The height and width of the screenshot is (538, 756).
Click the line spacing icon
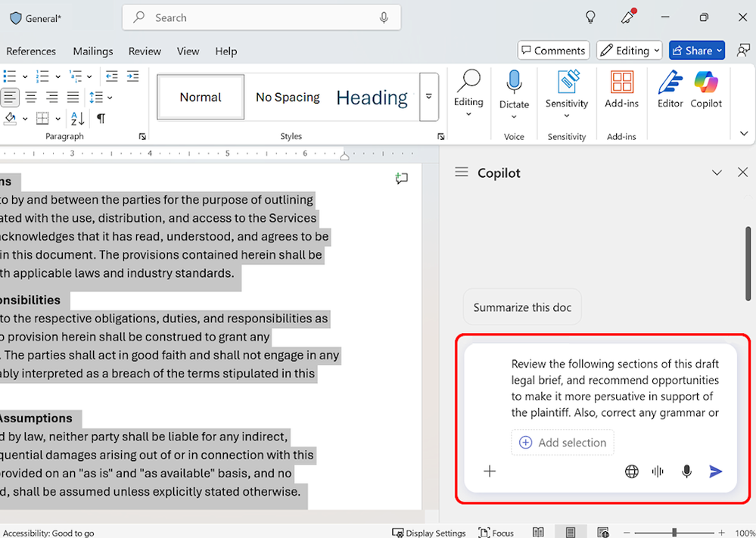[x=96, y=98]
